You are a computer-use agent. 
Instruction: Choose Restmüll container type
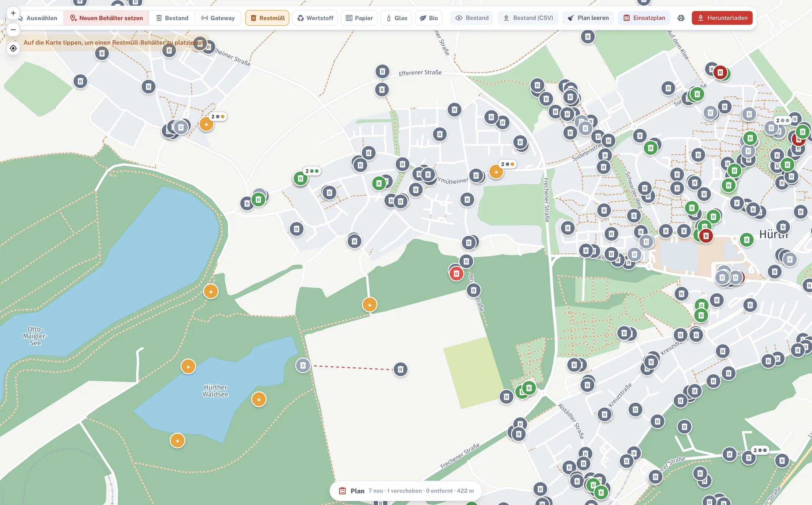tap(267, 18)
